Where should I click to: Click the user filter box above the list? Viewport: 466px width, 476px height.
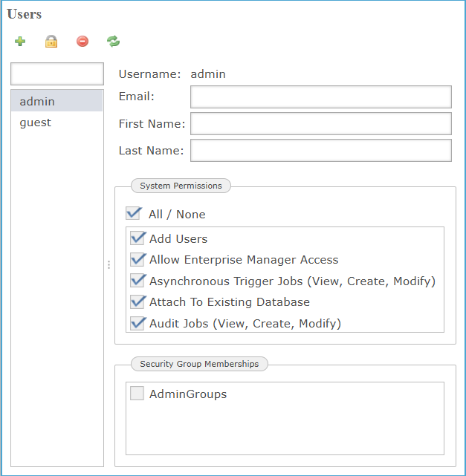57,74
